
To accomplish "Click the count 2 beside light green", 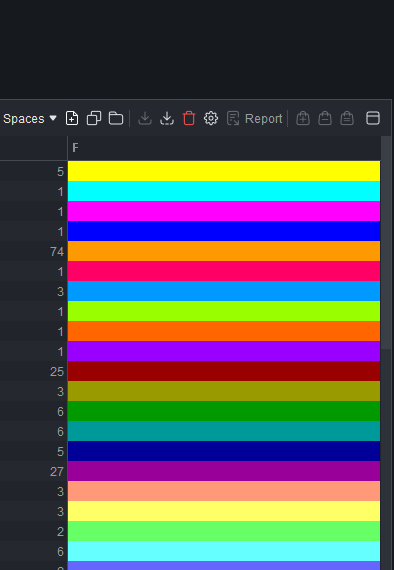I will coord(60,531).
